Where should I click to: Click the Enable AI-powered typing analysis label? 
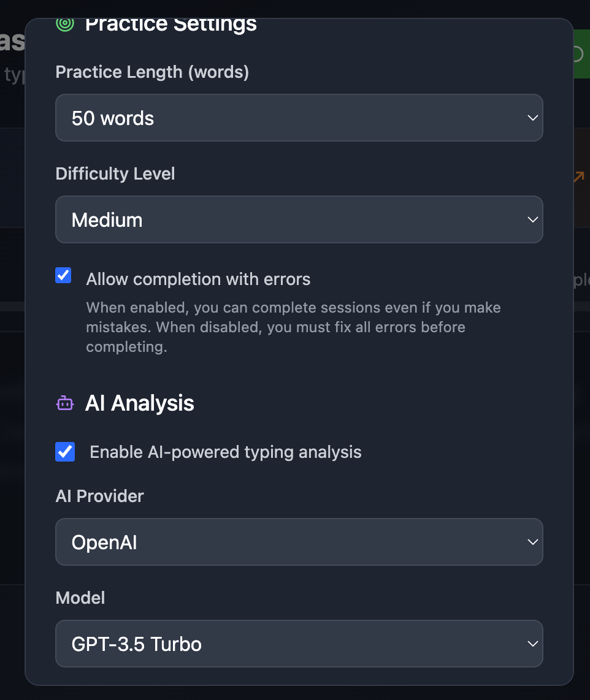tap(226, 452)
